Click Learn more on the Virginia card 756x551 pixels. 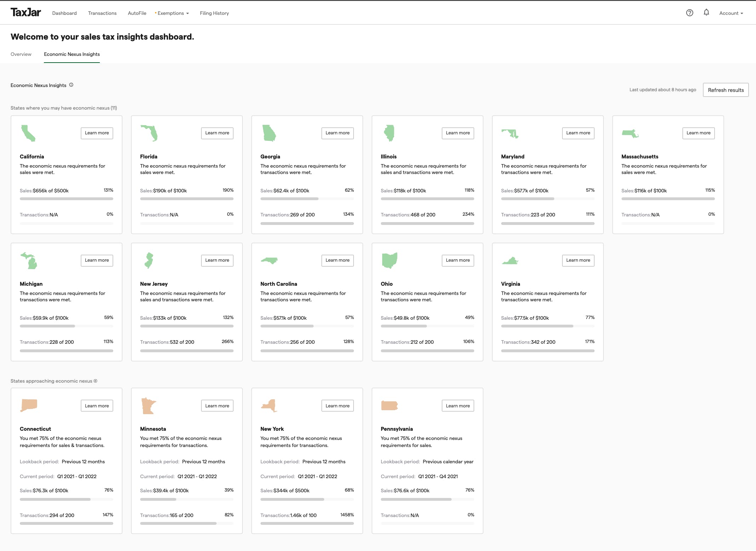pyautogui.click(x=578, y=260)
